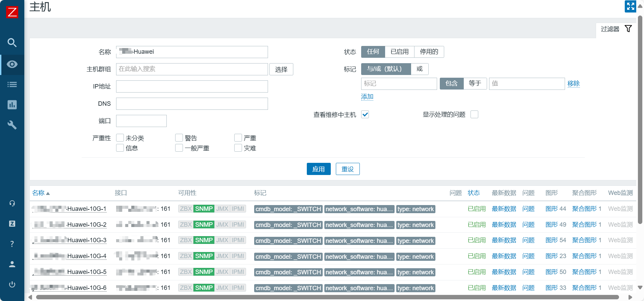Open the Inventory list icon menu
This screenshot has height=301, width=644.
pos(12,84)
